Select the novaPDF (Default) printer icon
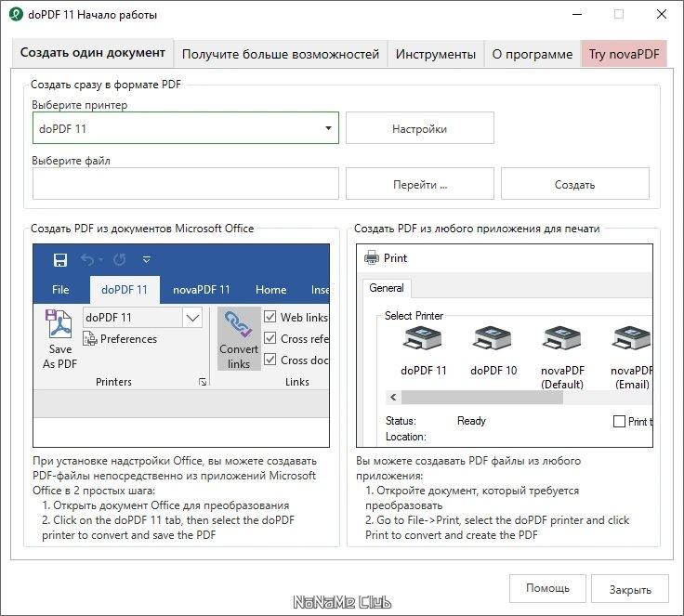Viewport: 684px width, 616px height. click(x=561, y=341)
